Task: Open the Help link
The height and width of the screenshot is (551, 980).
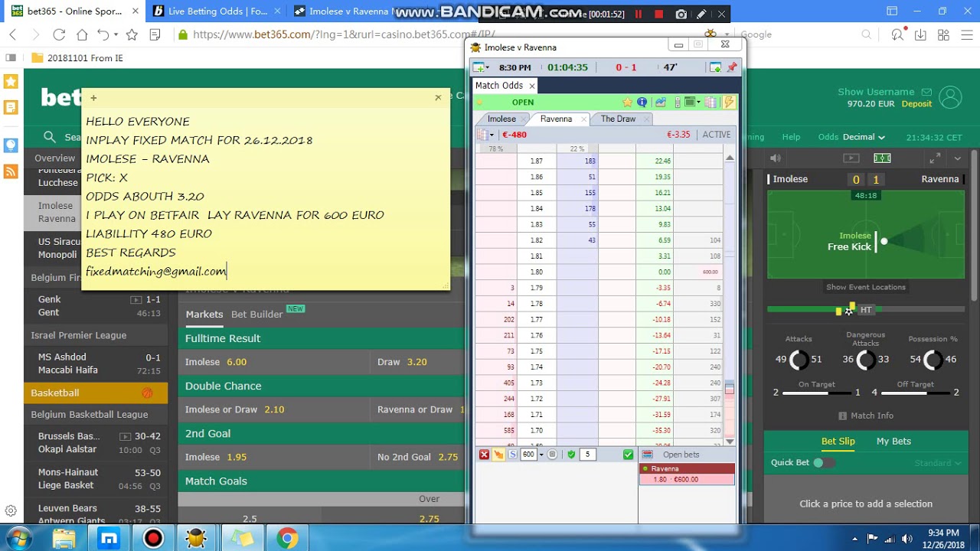Action: pyautogui.click(x=791, y=137)
